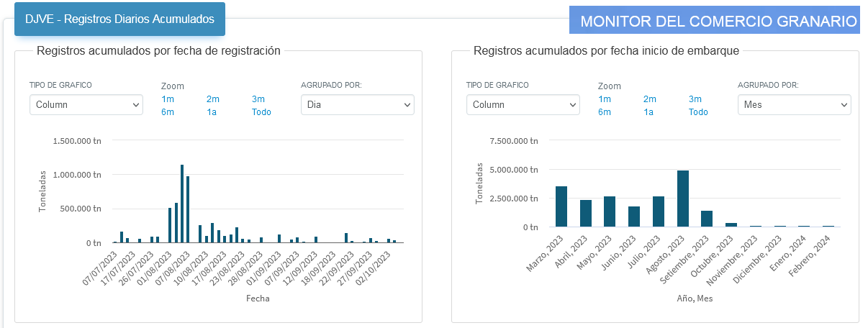The image size is (868, 328).
Task: Select Todo zoom in registration chart
Action: [x=261, y=112]
